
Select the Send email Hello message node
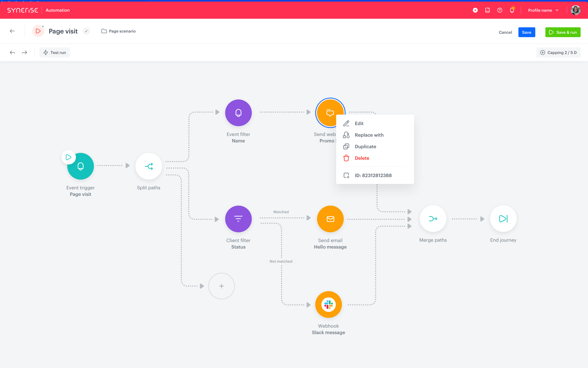330,219
